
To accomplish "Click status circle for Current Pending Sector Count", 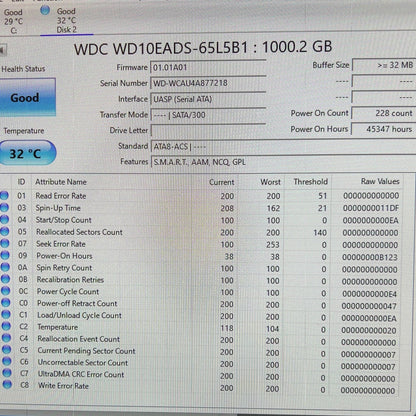I will 6,350.
